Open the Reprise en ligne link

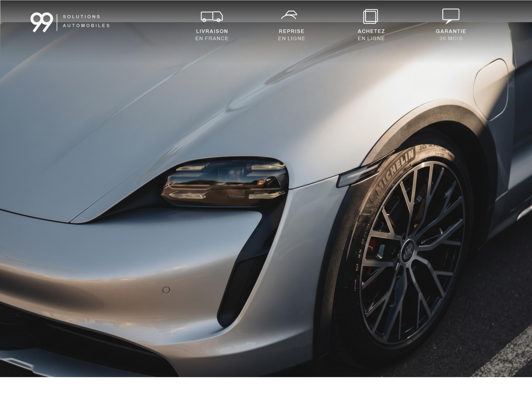291,35
